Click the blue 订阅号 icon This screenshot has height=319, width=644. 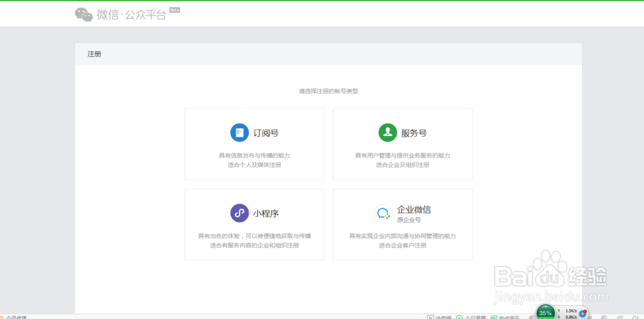tap(240, 133)
